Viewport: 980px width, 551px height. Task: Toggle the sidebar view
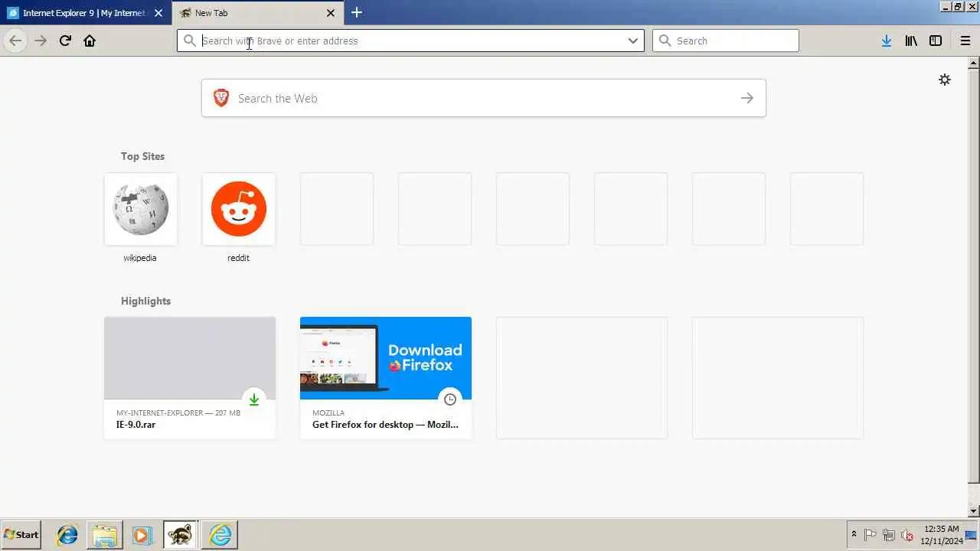(936, 41)
